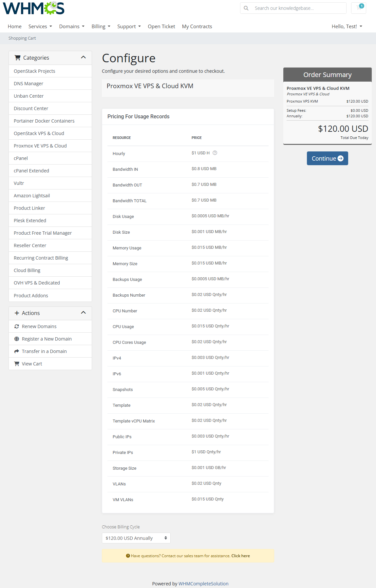Viewport: 376px width, 588px height.
Task: Click the Renew Domains refresh icon
Action: [x=17, y=326]
